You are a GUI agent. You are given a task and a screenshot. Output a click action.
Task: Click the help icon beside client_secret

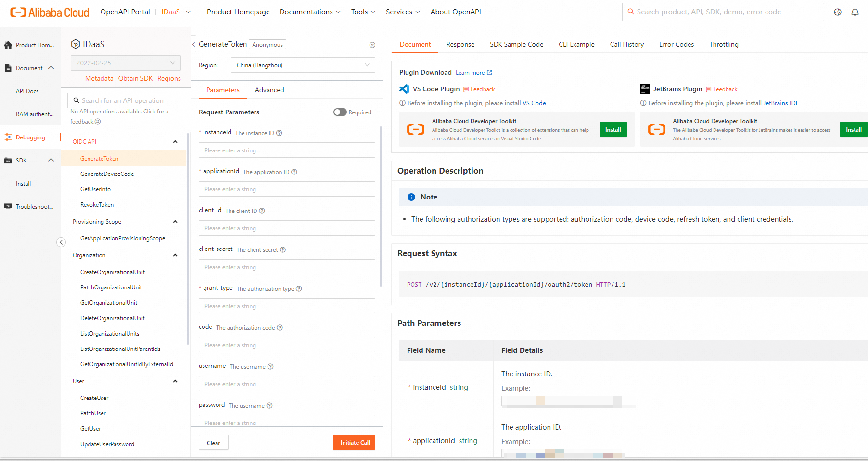(283, 250)
